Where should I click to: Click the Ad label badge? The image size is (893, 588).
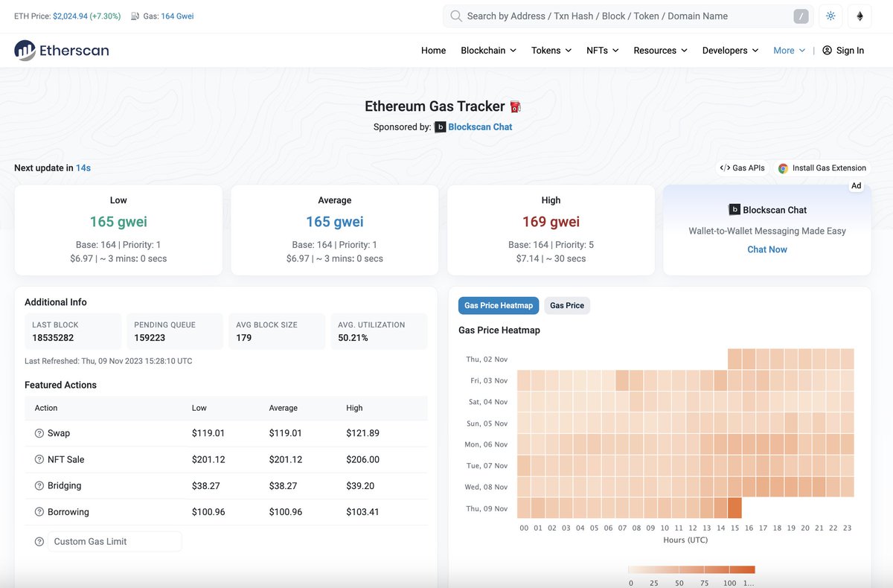click(857, 186)
